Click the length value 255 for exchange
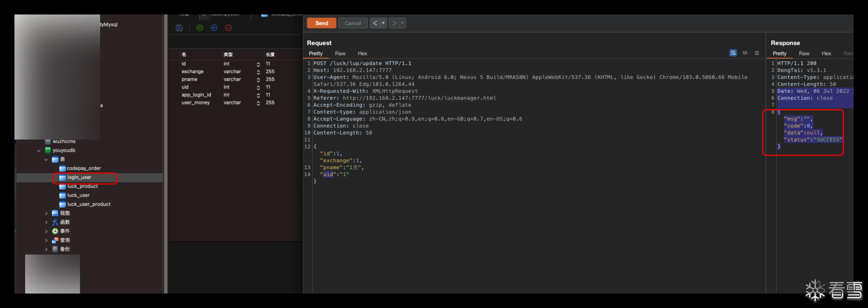The height and width of the screenshot is (308, 868). click(270, 72)
